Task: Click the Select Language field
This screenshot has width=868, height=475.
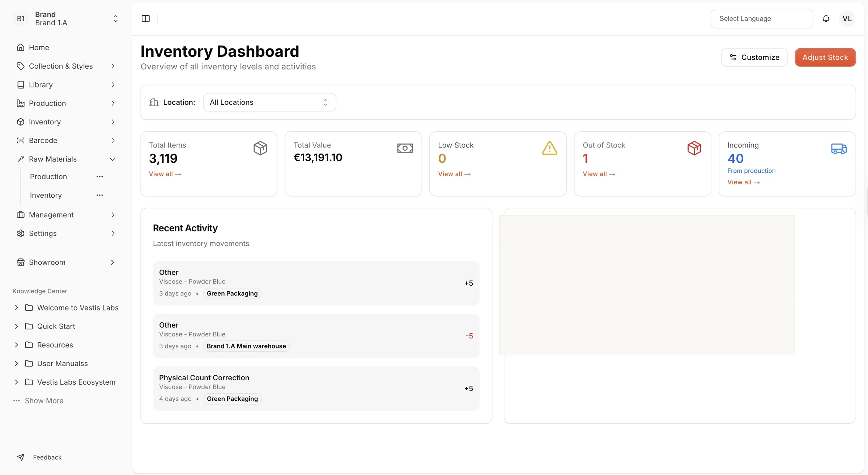Action: click(x=762, y=18)
